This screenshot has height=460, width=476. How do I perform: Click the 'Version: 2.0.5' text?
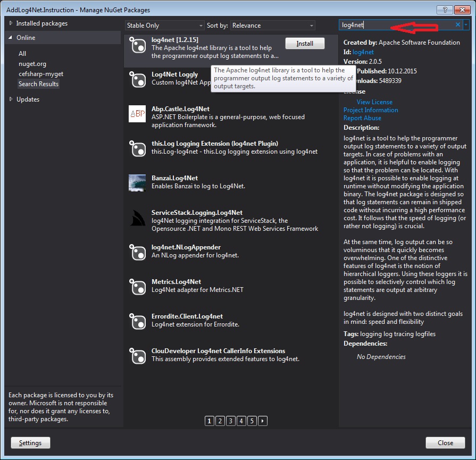point(363,62)
